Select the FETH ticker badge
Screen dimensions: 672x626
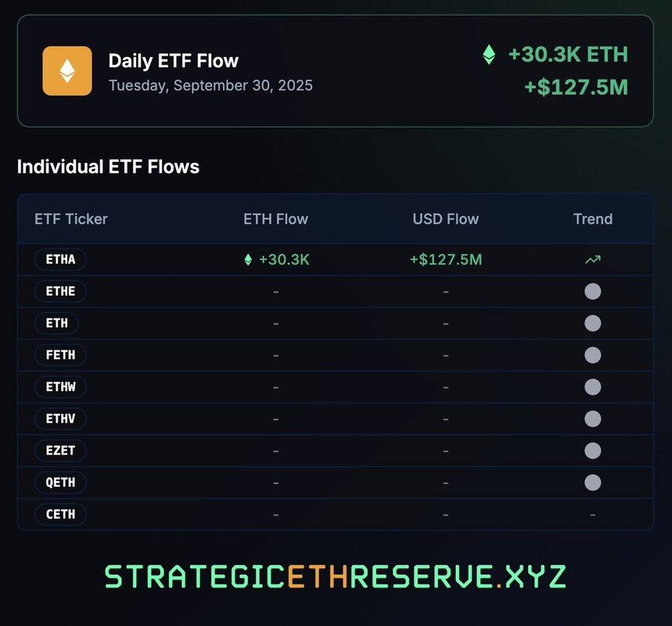[60, 355]
